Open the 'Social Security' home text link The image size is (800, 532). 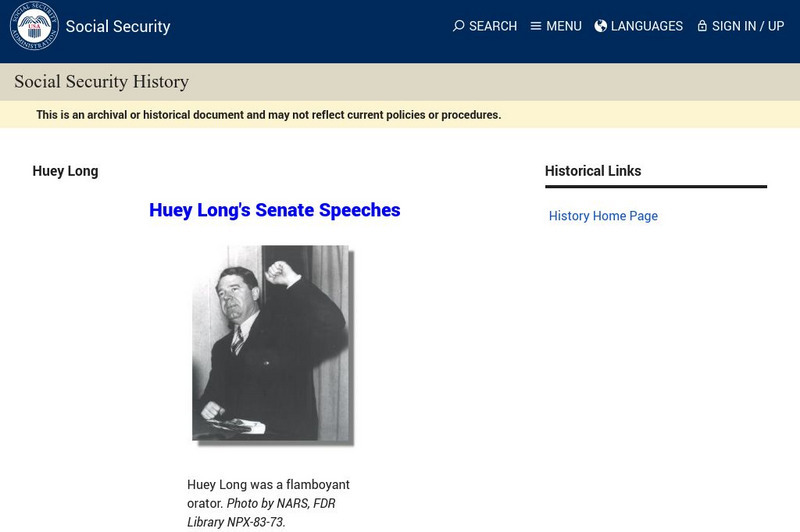tap(118, 27)
